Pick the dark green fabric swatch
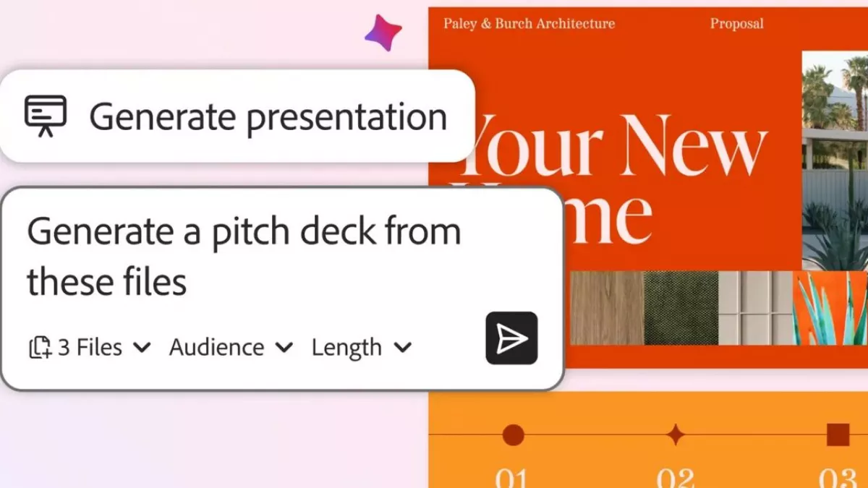Viewport: 868px width, 488px height. (681, 308)
